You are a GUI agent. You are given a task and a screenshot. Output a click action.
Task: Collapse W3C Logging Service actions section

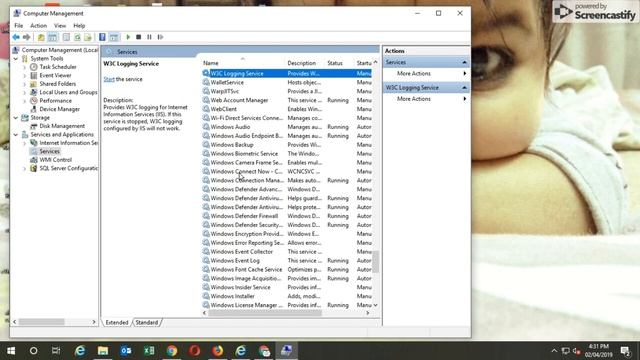point(464,88)
